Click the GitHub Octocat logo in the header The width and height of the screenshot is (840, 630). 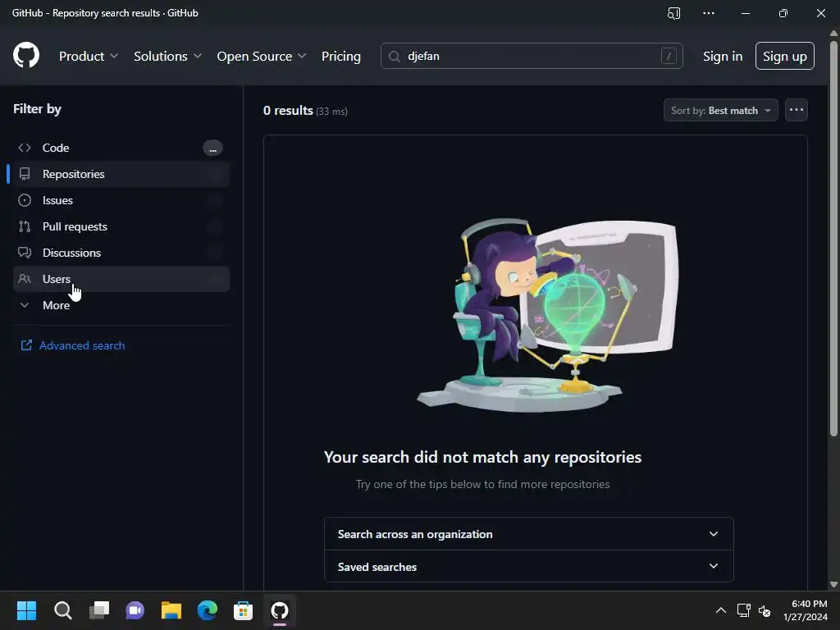coord(26,56)
